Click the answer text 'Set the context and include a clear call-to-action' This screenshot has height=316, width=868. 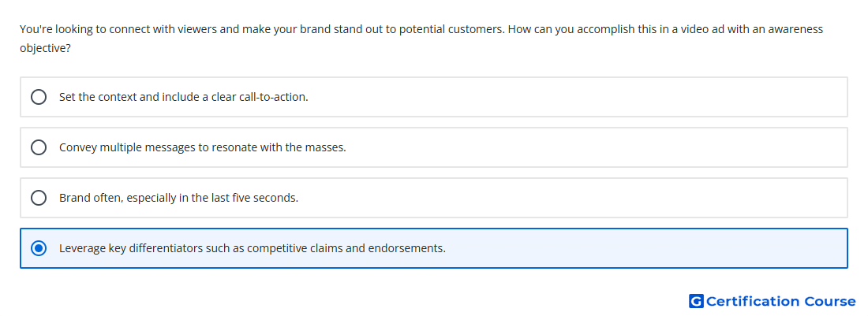[183, 97]
